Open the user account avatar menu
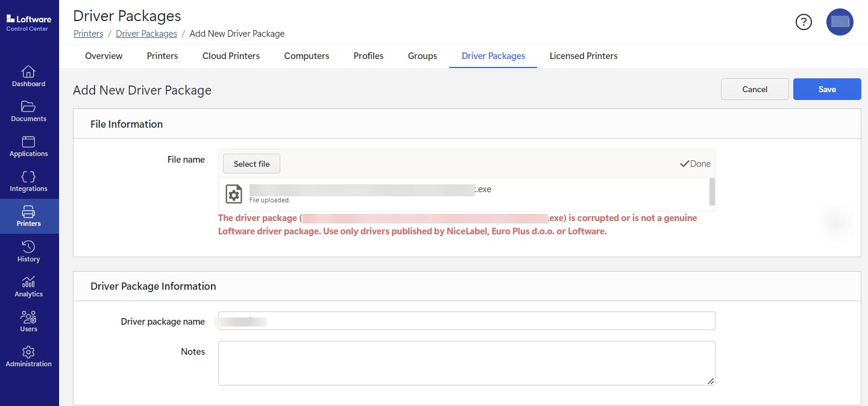 [840, 22]
